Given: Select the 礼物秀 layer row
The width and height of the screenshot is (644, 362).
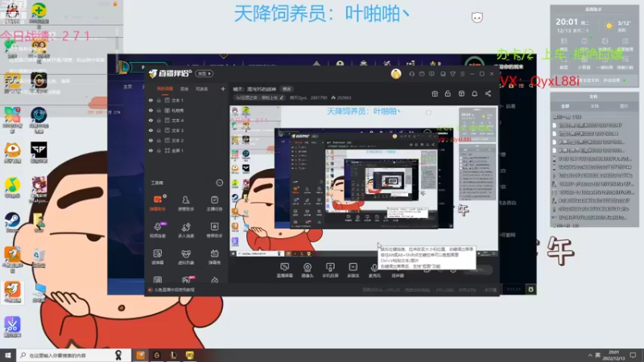Looking at the screenshot, I should pos(187,110).
